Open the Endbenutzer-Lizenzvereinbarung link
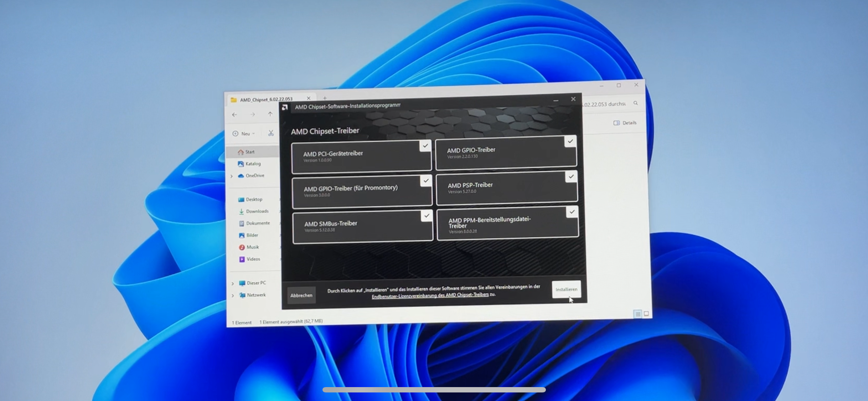Viewport: 868px width, 401px height. click(x=430, y=295)
